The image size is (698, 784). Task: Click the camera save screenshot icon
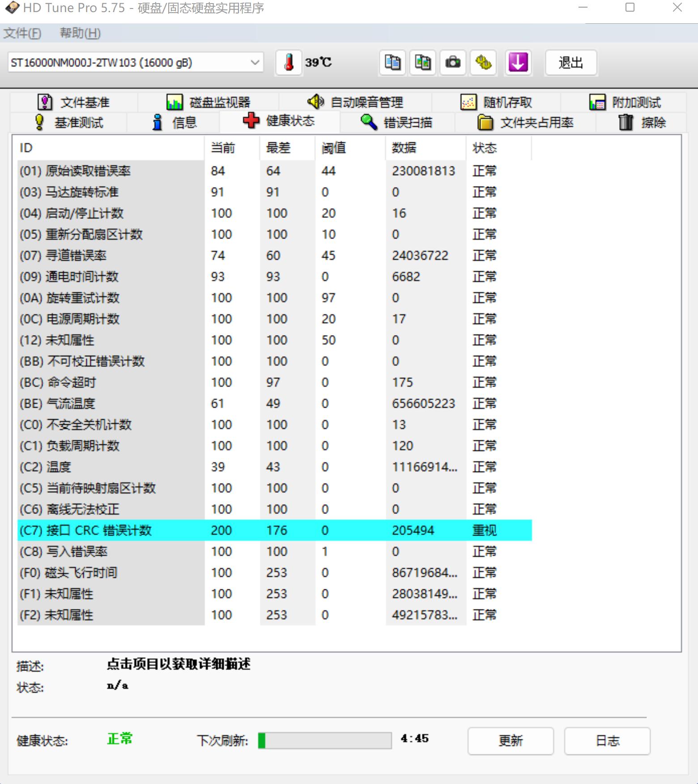pyautogui.click(x=453, y=63)
